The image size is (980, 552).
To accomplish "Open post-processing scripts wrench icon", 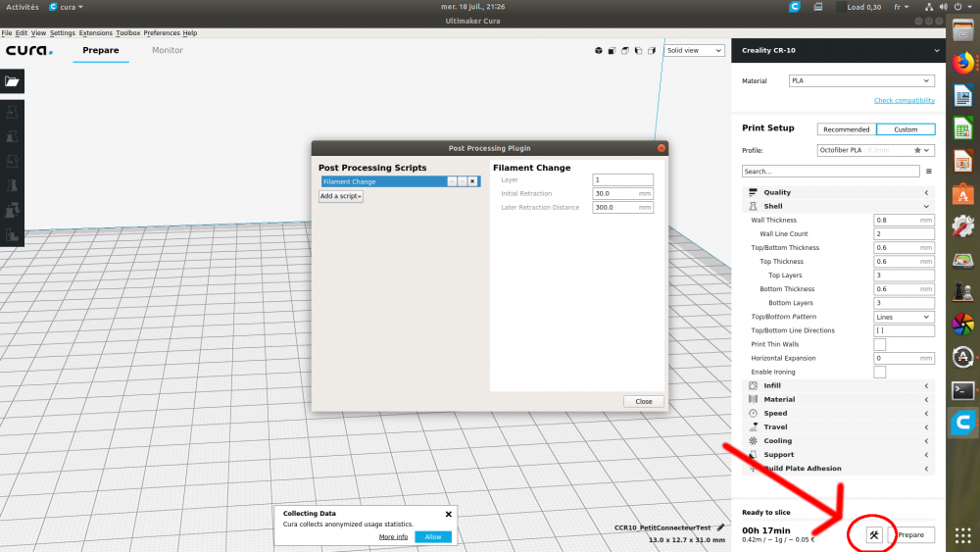I will (874, 534).
